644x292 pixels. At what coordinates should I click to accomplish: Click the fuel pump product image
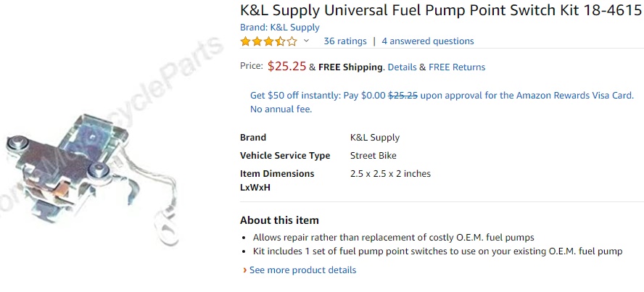(94, 174)
